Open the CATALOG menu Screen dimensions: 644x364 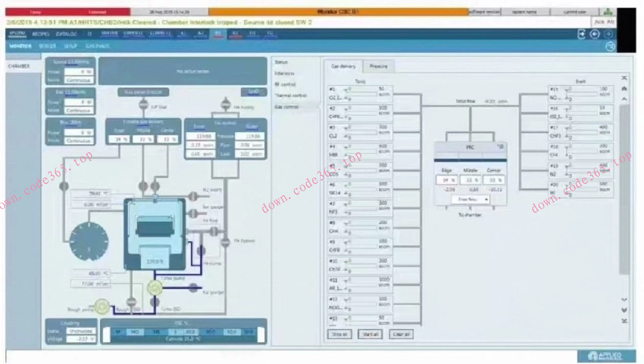click(66, 34)
